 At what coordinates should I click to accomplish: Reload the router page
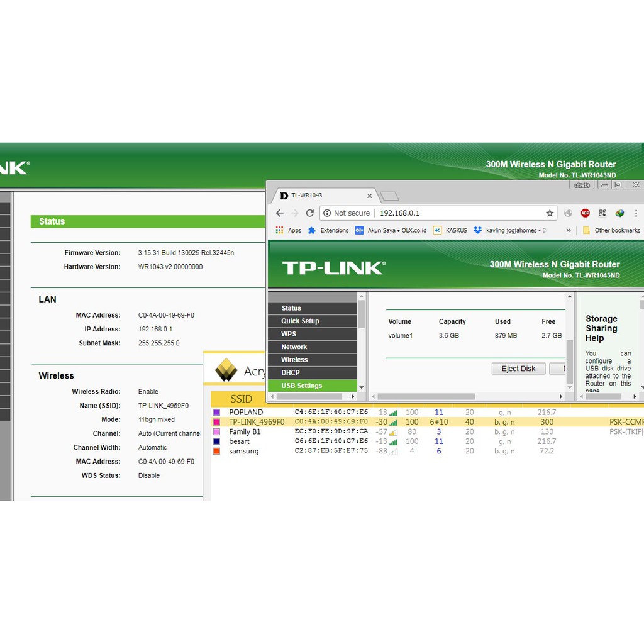(310, 213)
